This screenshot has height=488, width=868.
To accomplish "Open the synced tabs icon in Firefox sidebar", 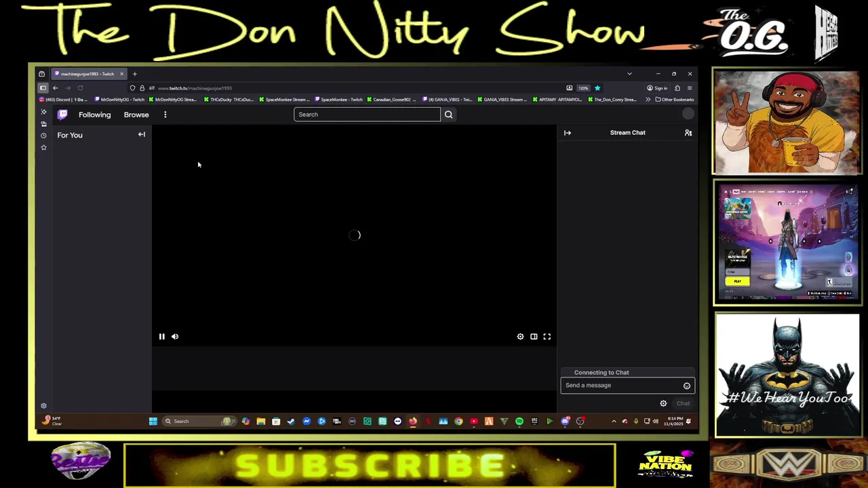I will 43,124.
